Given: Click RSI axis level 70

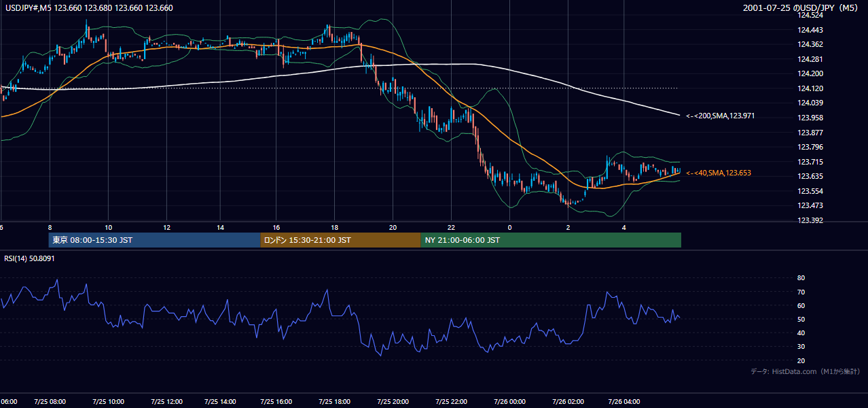Looking at the screenshot, I should click(x=801, y=292).
